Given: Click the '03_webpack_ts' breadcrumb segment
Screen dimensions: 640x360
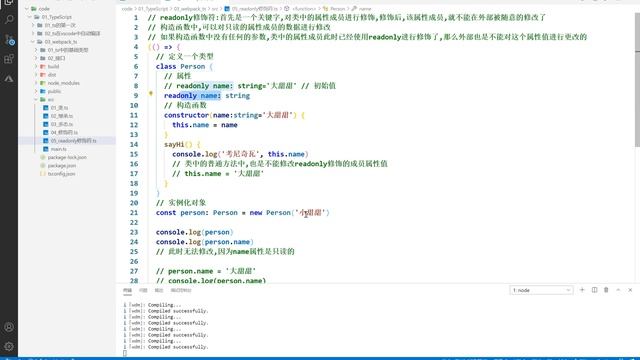Looking at the screenshot, I should (190, 9).
